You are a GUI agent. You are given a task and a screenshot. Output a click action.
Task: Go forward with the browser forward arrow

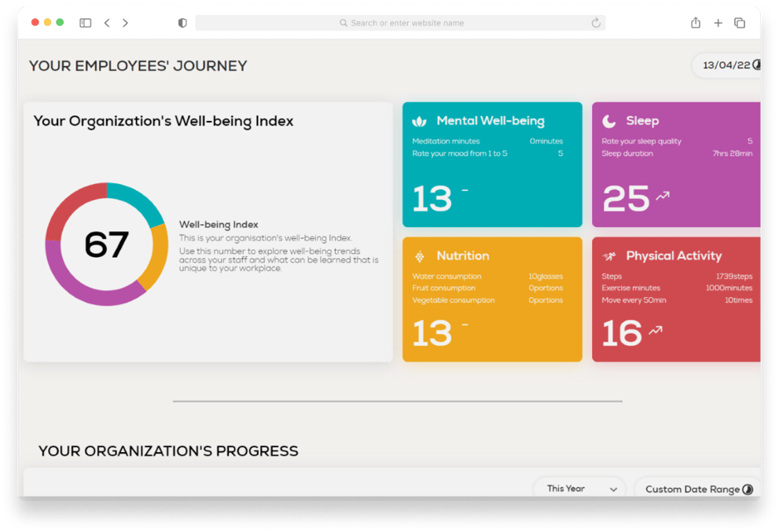pos(125,23)
